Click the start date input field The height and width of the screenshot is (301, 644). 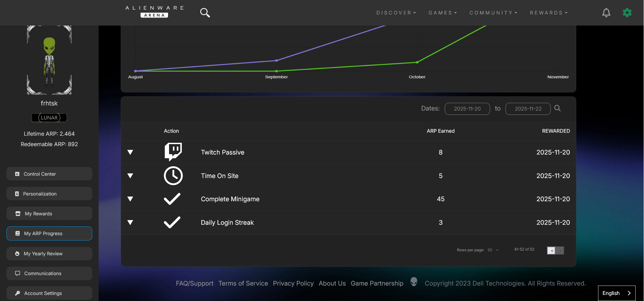click(x=467, y=109)
